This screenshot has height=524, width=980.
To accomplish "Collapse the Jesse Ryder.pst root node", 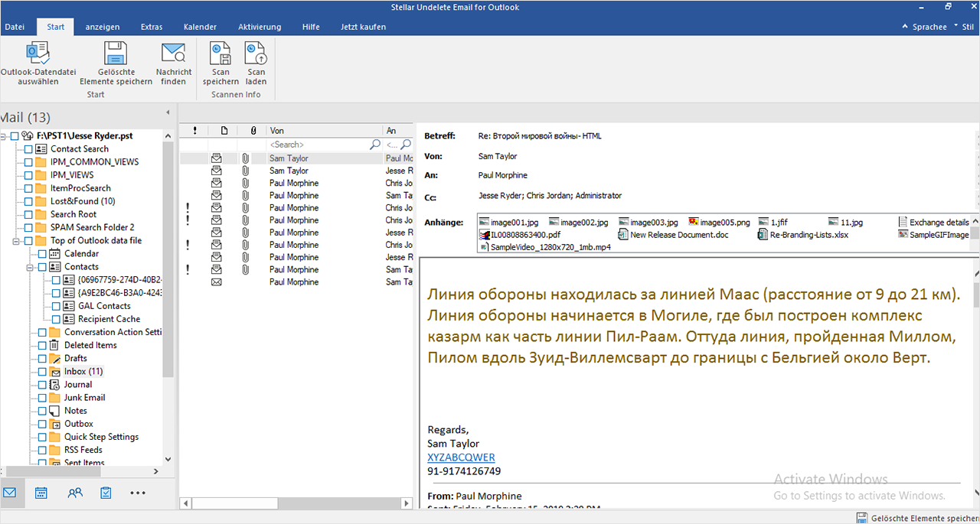I will point(4,136).
